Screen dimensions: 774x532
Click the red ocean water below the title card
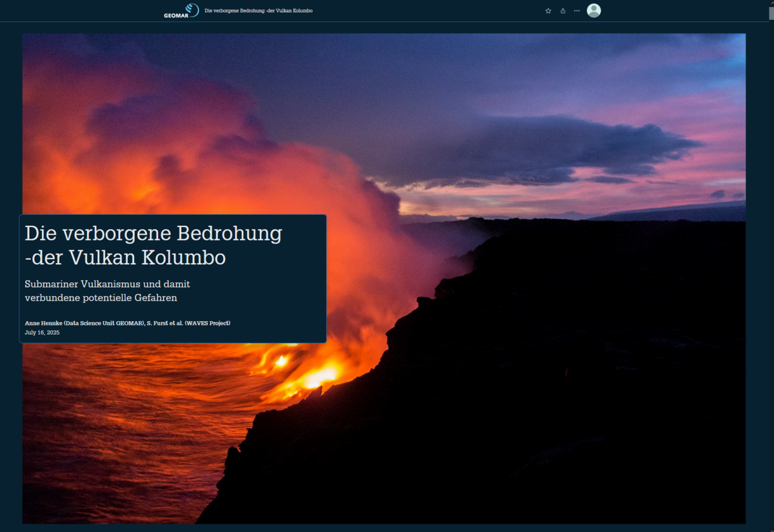pyautogui.click(x=116, y=438)
